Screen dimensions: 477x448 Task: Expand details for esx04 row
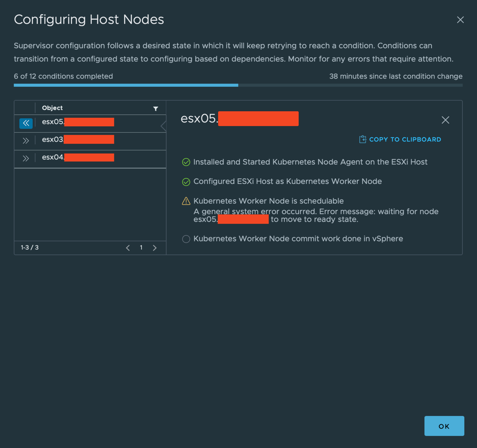click(x=26, y=159)
